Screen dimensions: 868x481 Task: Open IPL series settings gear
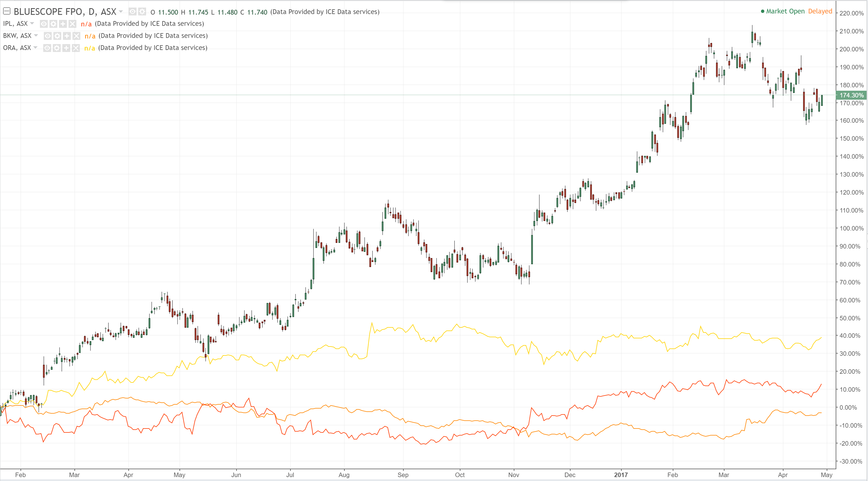point(53,24)
